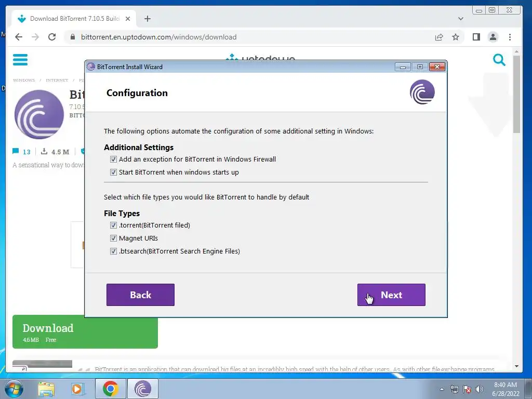Toggle .btsearch Search Engine Files checkbox
The width and height of the screenshot is (532, 399).
(113, 251)
